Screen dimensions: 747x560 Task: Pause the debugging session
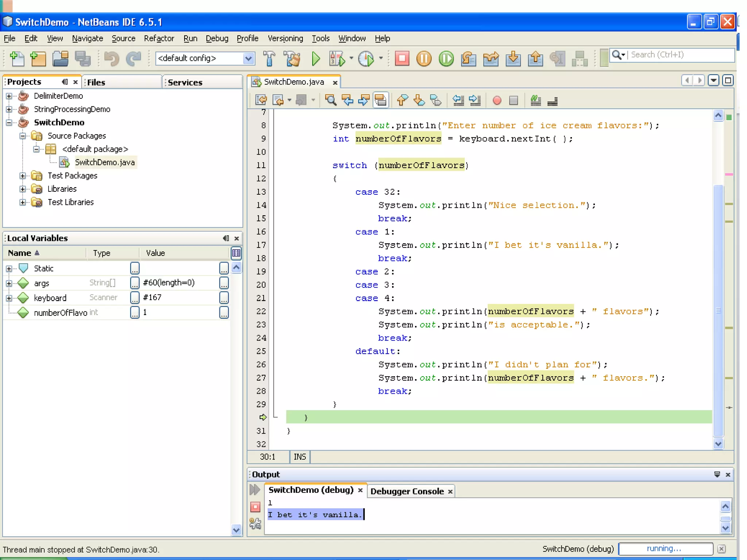point(424,59)
